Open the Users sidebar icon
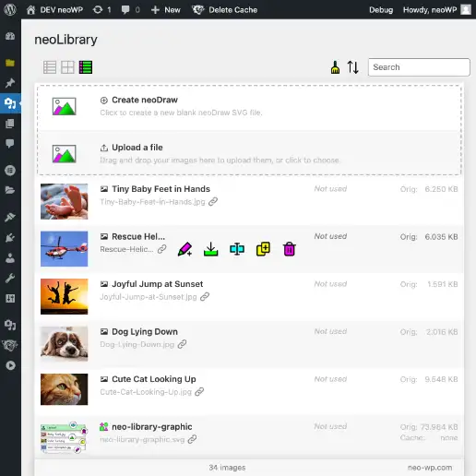Viewport: 476px width, 476px height. (x=10, y=257)
